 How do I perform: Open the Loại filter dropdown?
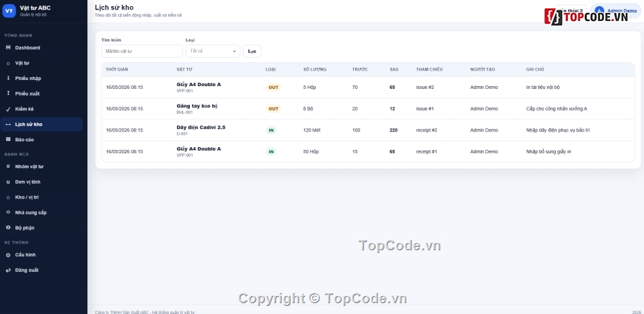point(213,51)
